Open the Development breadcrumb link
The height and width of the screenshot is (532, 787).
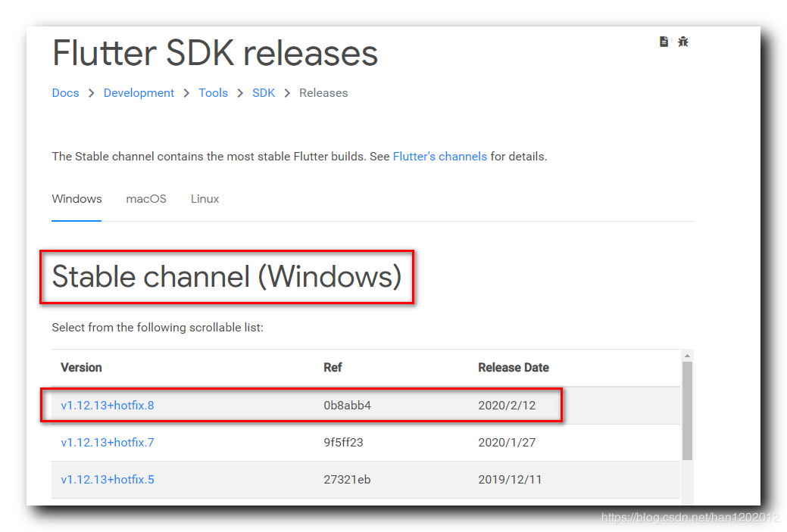click(139, 92)
